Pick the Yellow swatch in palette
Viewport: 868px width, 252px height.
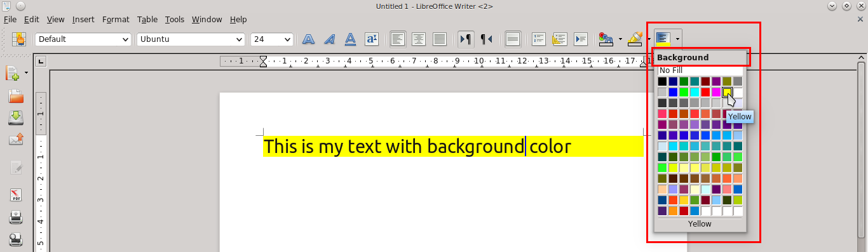(x=727, y=92)
